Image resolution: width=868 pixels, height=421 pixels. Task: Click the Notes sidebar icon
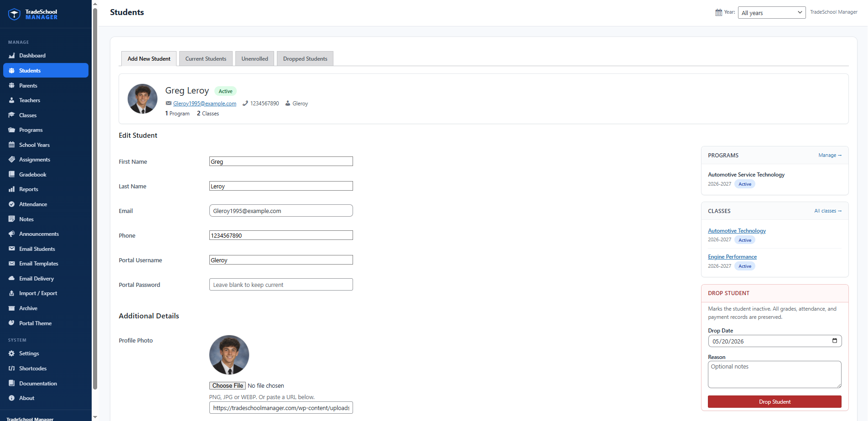(12, 219)
